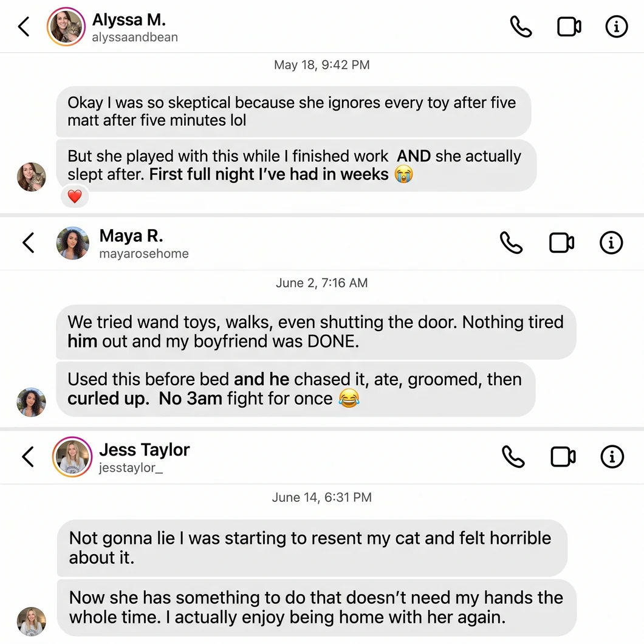Viewport: 644px width, 644px height.
Task: Go back from Jess Taylor conversation
Action: click(x=28, y=457)
